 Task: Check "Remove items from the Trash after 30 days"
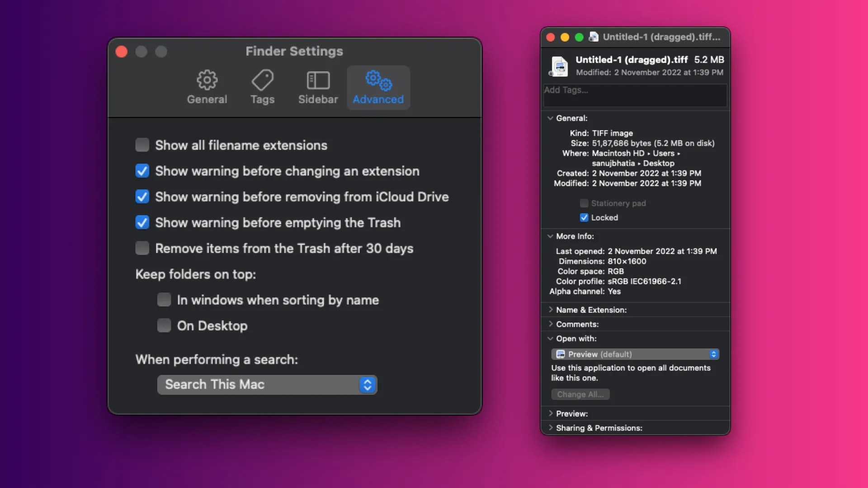click(142, 248)
